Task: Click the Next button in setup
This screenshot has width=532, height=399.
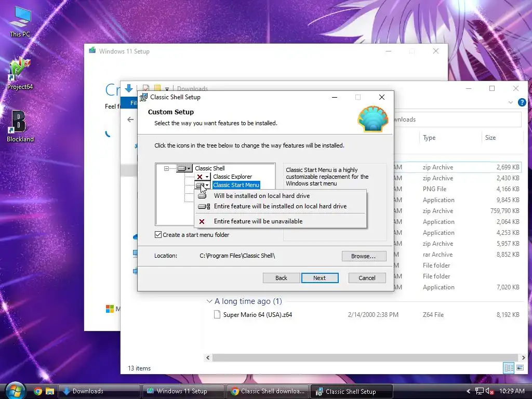Action: tap(320, 278)
